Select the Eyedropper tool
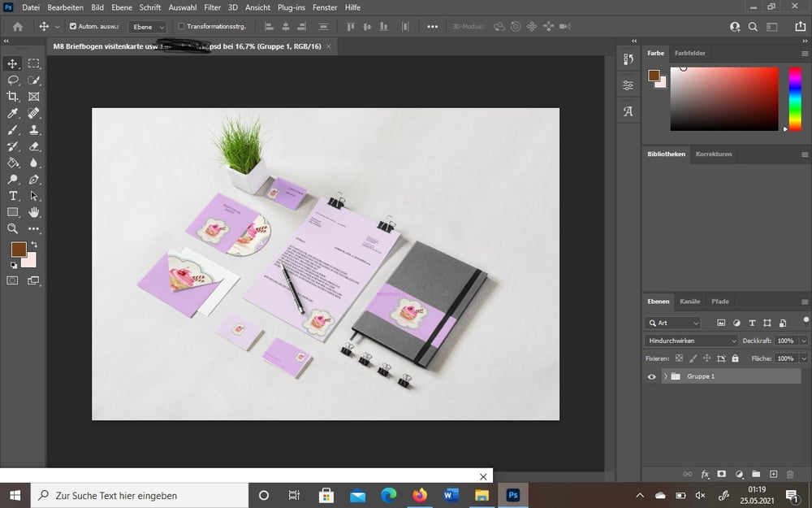 12,113
